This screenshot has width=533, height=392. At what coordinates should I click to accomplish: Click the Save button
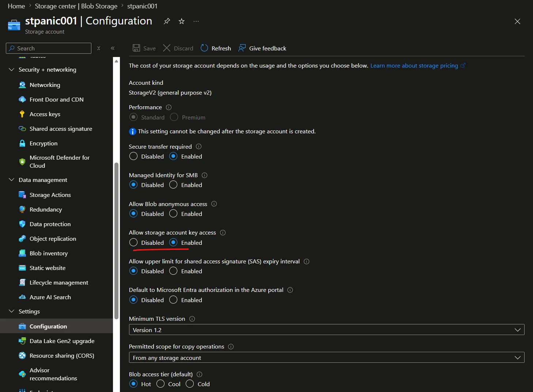tap(144, 48)
